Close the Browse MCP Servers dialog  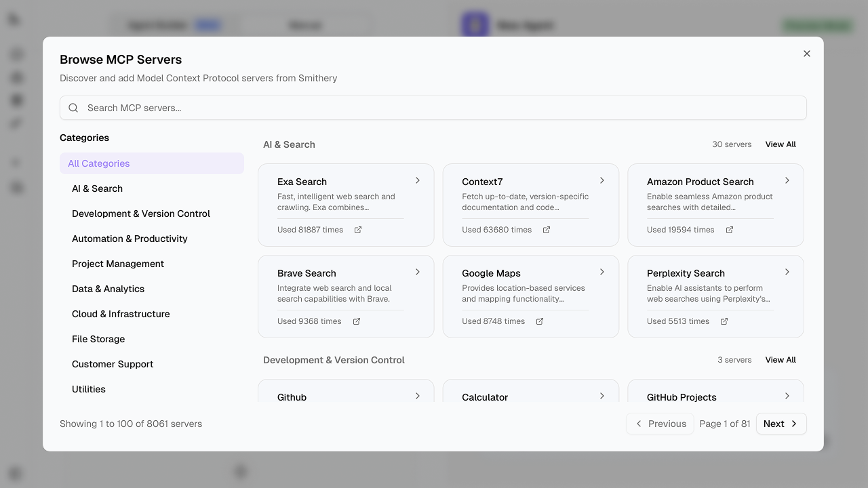(x=807, y=54)
